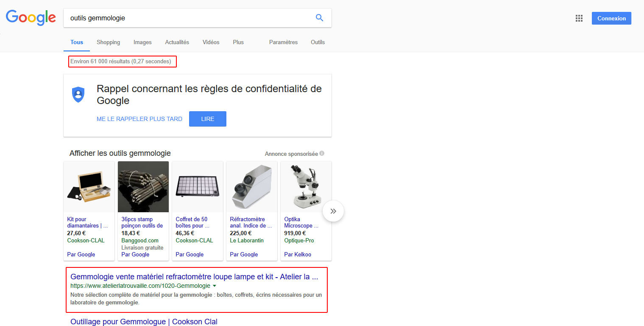Image resolution: width=644 pixels, height=326 pixels.
Task: Click 36pcs stamp poinçon outils title
Action: tap(142, 222)
